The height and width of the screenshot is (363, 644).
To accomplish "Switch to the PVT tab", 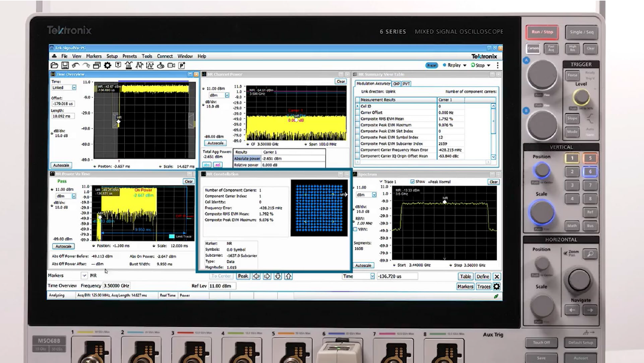I will [x=406, y=84].
